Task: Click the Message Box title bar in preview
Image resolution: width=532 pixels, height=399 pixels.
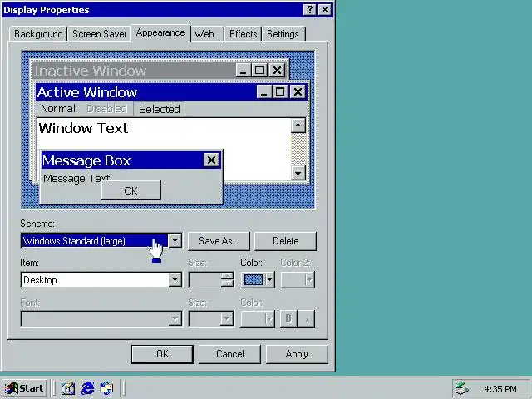Action: coord(122,160)
